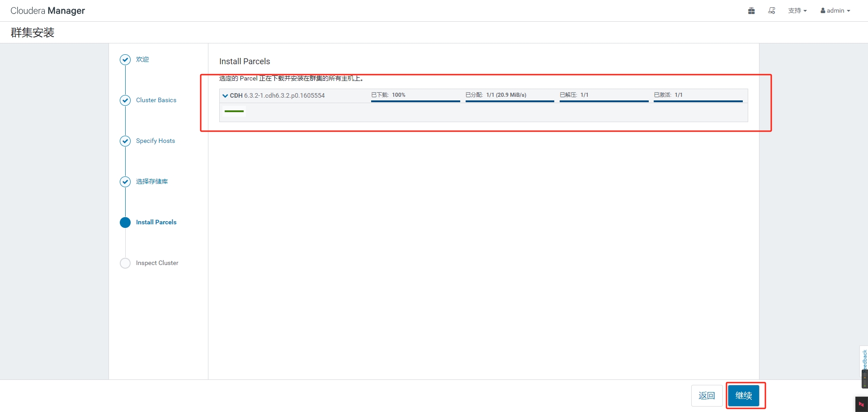Select the Inspect Cluster step label
This screenshot has width=868, height=412.
[157, 263]
